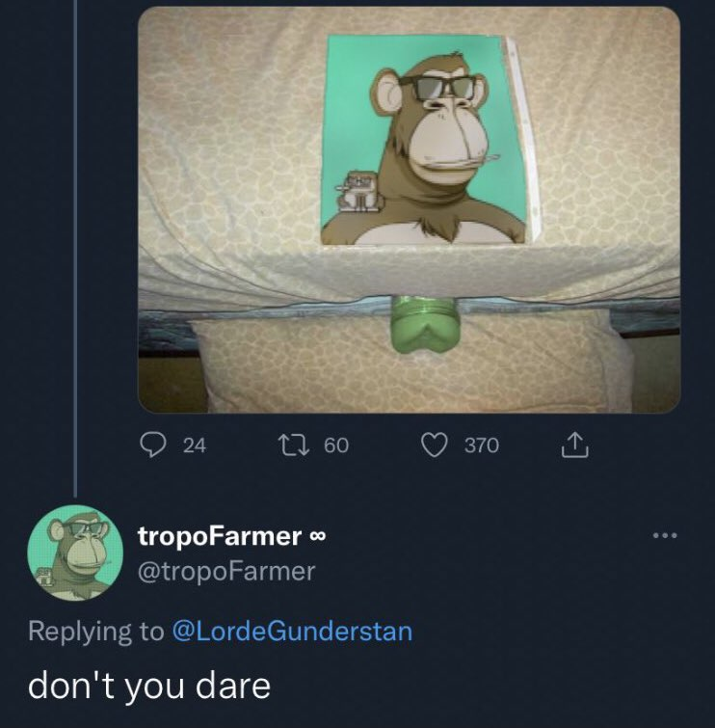Click the "Replying to" label
The width and height of the screenshot is (715, 728).
[x=96, y=632]
